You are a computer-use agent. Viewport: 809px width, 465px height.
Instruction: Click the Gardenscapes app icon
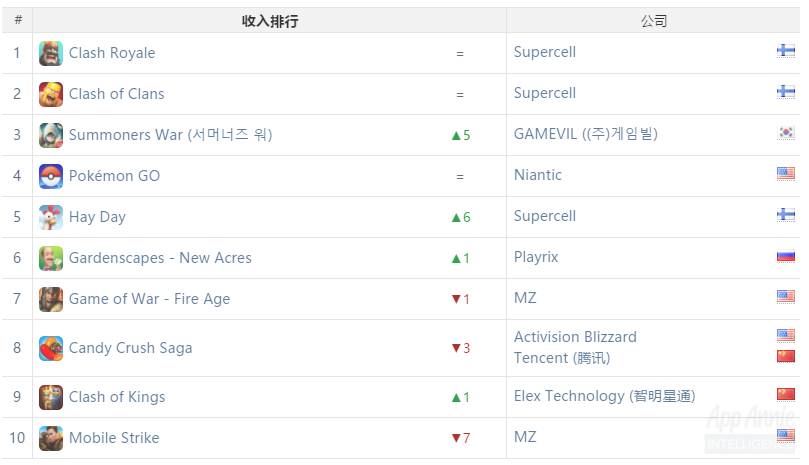(51, 258)
